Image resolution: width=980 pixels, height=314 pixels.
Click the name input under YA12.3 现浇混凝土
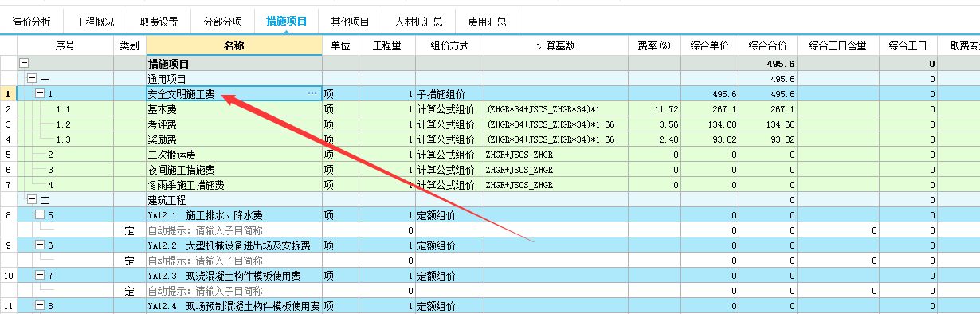(x=234, y=291)
